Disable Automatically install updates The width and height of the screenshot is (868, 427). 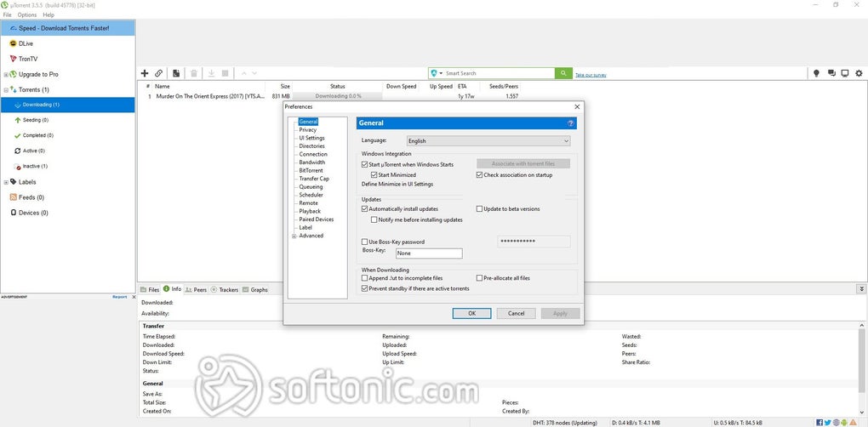(x=364, y=209)
